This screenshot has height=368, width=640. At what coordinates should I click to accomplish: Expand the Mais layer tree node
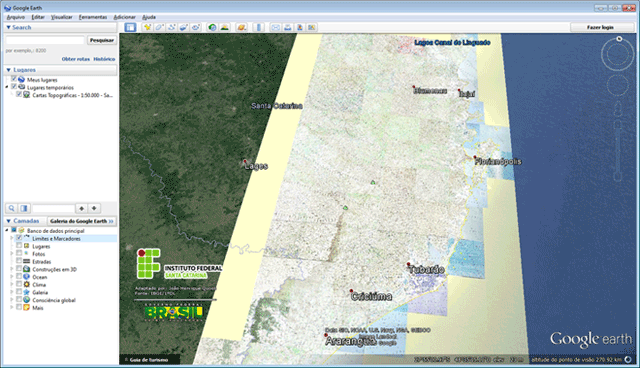point(12,308)
